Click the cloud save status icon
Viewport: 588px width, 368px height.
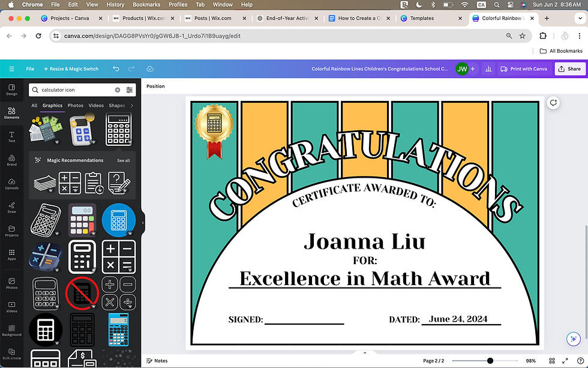(150, 69)
